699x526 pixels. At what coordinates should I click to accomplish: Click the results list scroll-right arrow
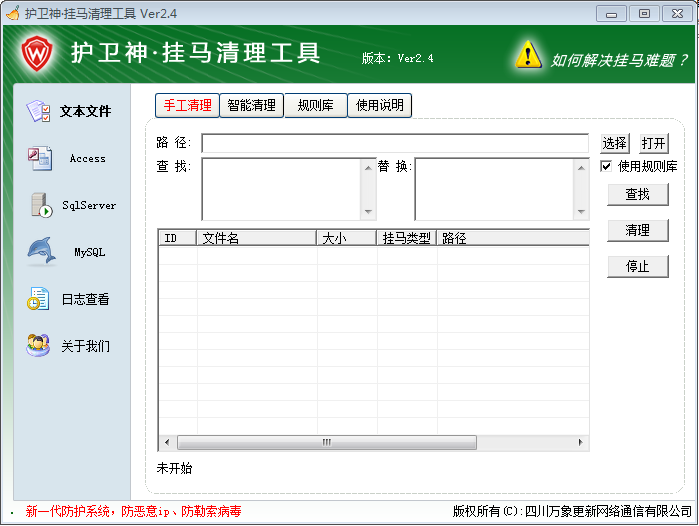click(x=580, y=442)
